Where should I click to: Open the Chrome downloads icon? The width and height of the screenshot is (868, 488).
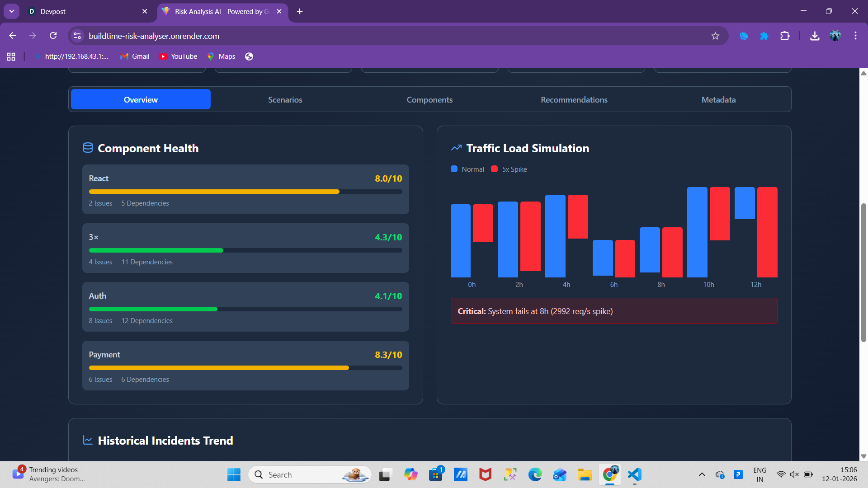coord(815,36)
